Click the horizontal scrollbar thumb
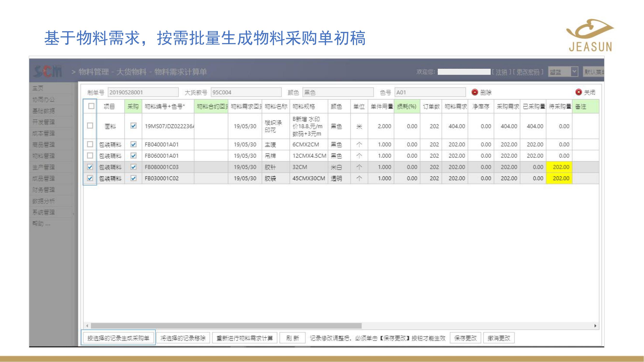The image size is (644, 362). (x=226, y=326)
